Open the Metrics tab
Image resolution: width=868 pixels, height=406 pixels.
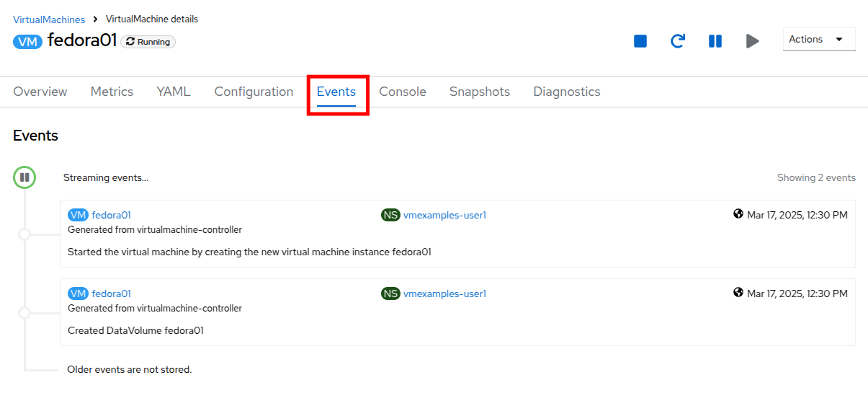click(112, 92)
